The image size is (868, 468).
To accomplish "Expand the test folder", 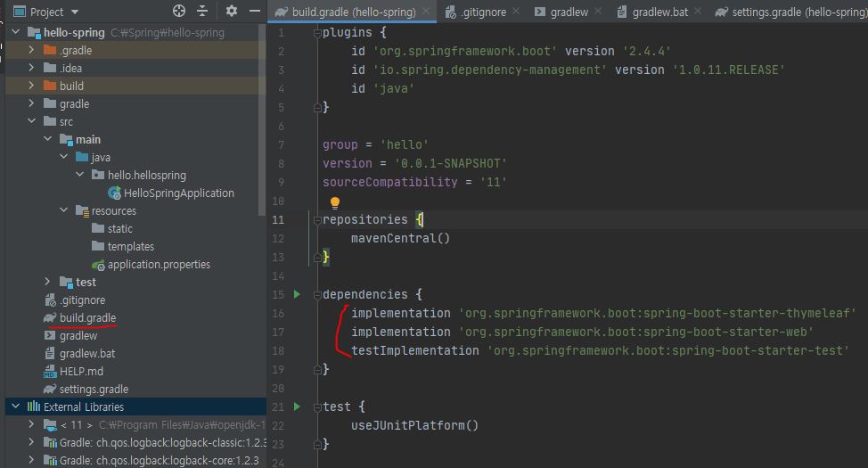I will [x=47, y=282].
